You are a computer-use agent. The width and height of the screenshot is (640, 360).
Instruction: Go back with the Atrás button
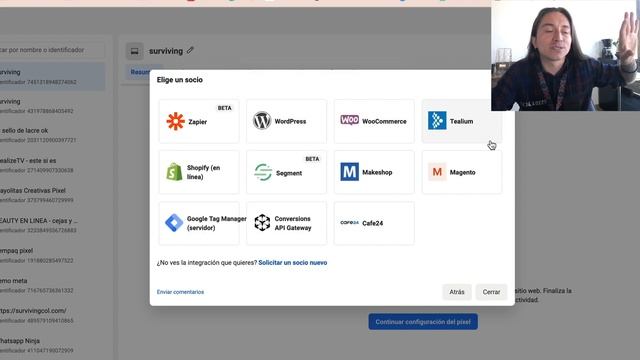pyautogui.click(x=457, y=292)
